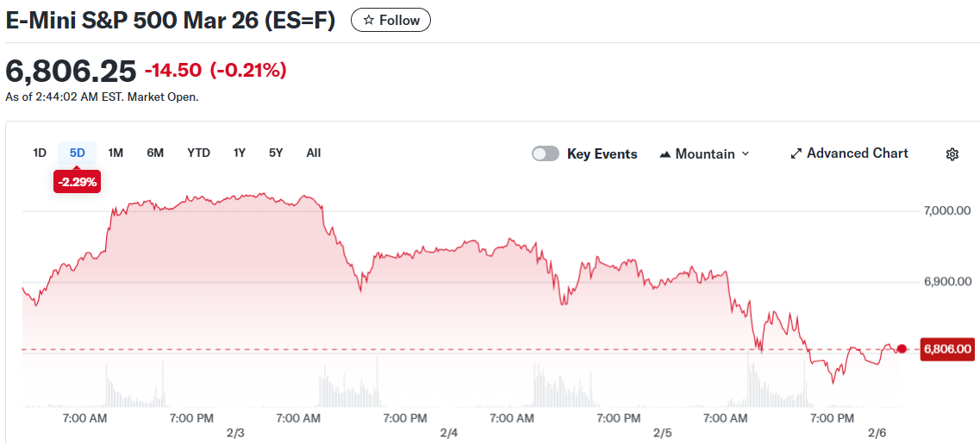This screenshot has height=444, width=980.
Task: Click the red current price dot
Action: click(902, 349)
